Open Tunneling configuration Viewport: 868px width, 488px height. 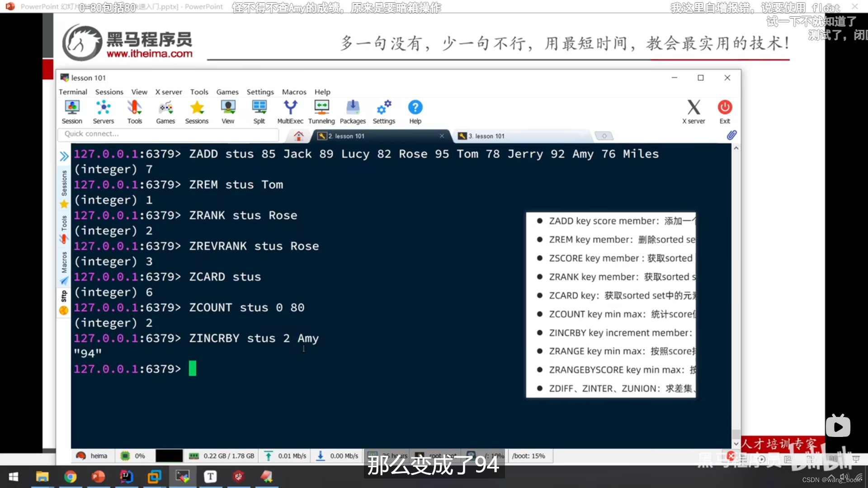[x=321, y=111]
